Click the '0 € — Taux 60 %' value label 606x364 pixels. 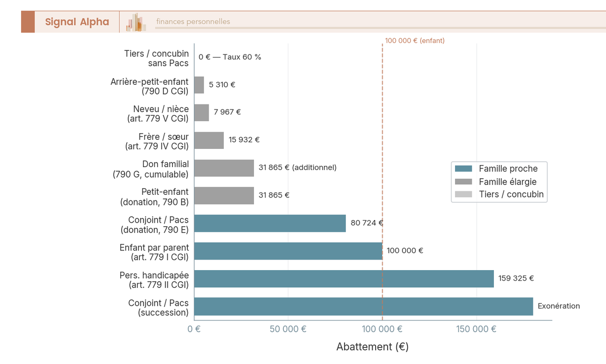(x=230, y=57)
